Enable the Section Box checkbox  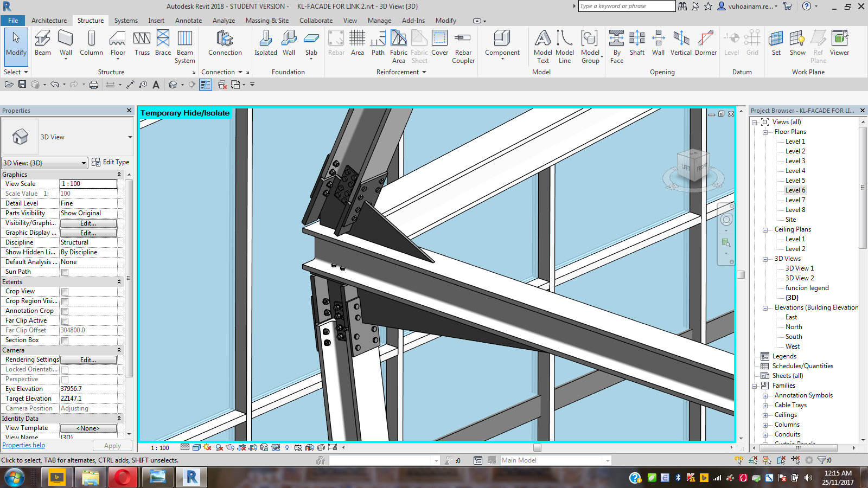65,341
